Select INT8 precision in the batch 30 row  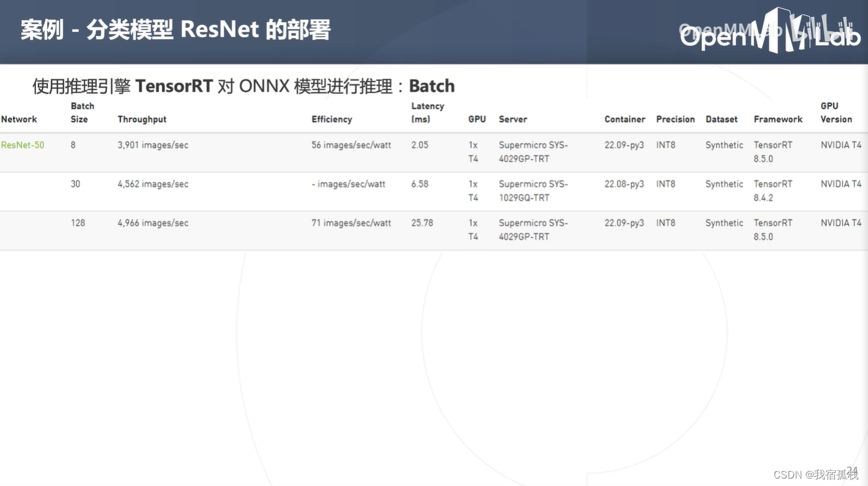pyautogui.click(x=666, y=185)
